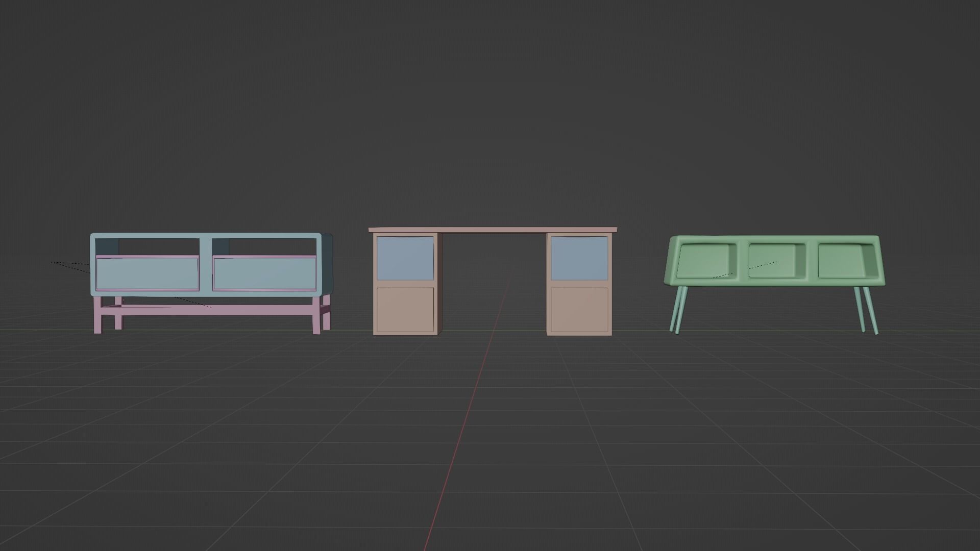The height and width of the screenshot is (551, 980).
Task: Click the blue cabinet's right open shelf
Action: click(264, 247)
